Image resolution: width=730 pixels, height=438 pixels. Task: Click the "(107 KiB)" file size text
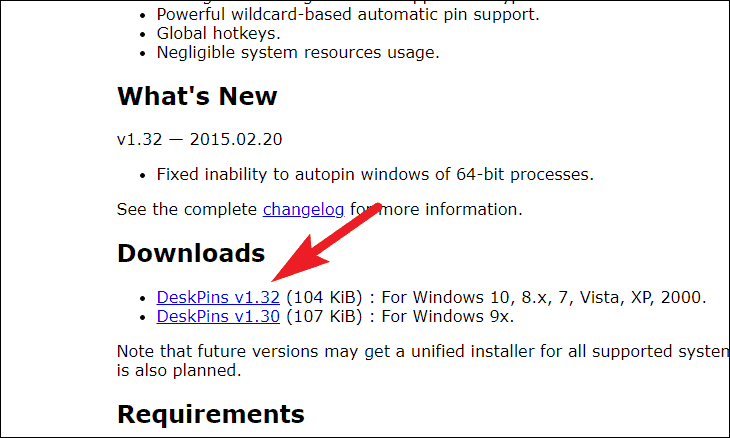pos(324,317)
